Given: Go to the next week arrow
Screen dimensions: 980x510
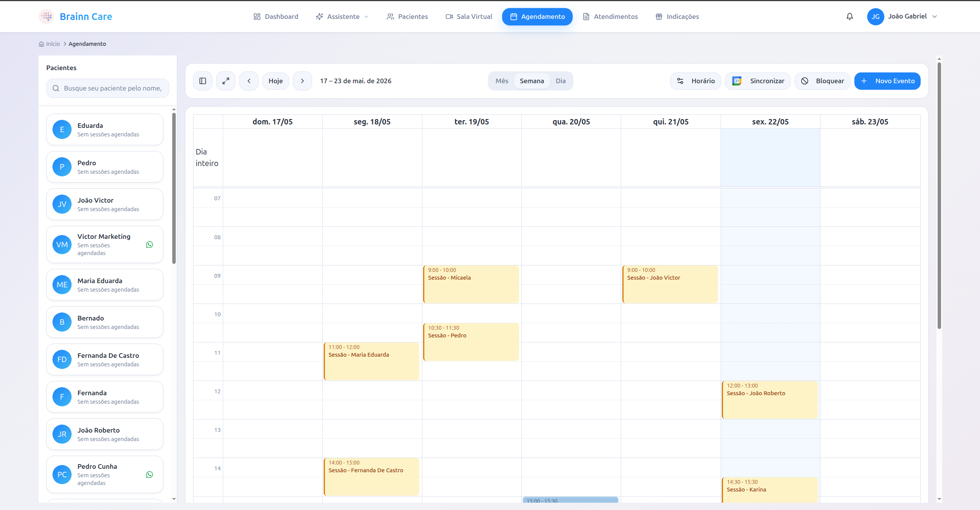Looking at the screenshot, I should coord(303,81).
